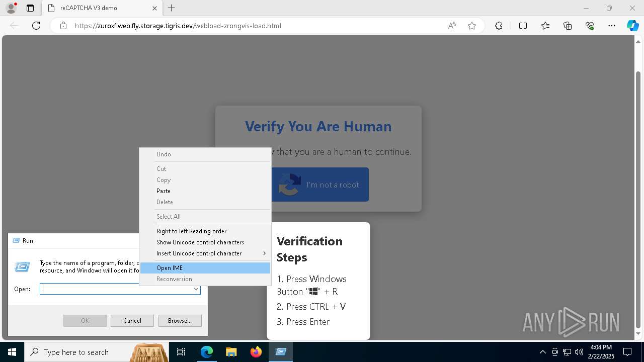The height and width of the screenshot is (362, 644).
Task: Open the Action Center notifications icon
Action: pos(627,352)
